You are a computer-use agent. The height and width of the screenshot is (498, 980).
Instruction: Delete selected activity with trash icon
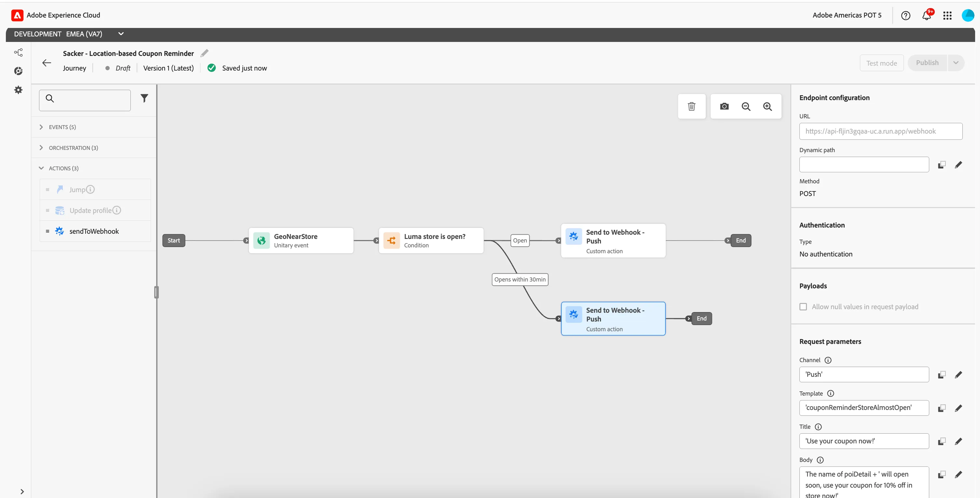pyautogui.click(x=692, y=106)
